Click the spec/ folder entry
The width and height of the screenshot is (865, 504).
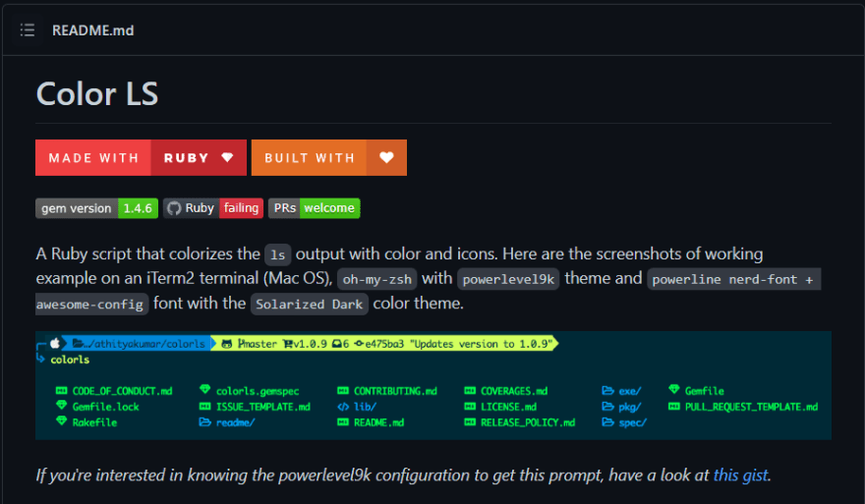pos(632,422)
